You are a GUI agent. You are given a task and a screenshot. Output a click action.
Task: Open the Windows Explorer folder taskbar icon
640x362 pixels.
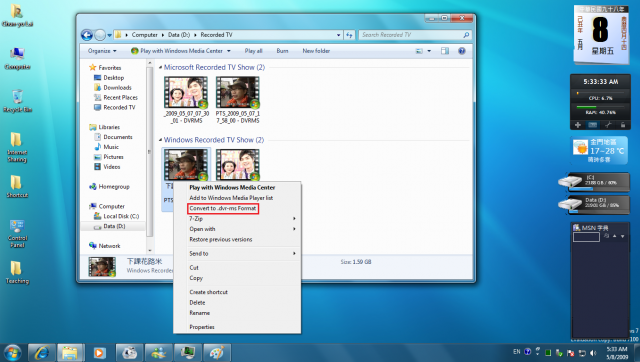click(x=70, y=353)
